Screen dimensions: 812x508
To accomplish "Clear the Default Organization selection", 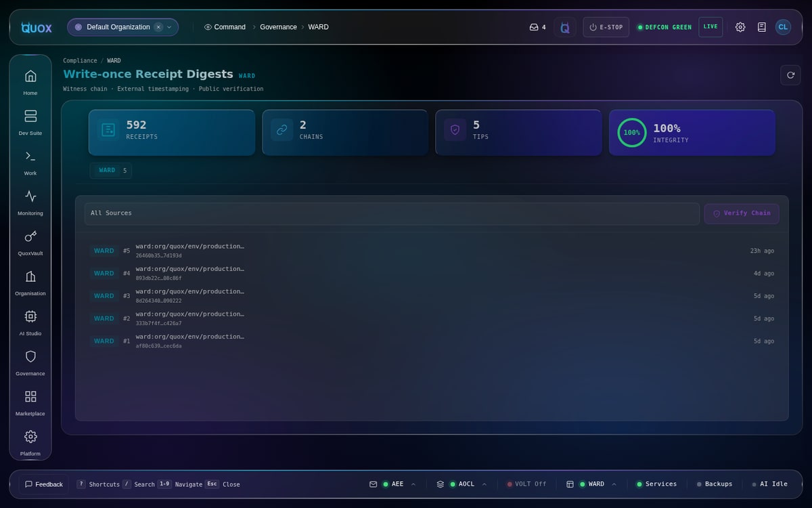I will click(158, 27).
